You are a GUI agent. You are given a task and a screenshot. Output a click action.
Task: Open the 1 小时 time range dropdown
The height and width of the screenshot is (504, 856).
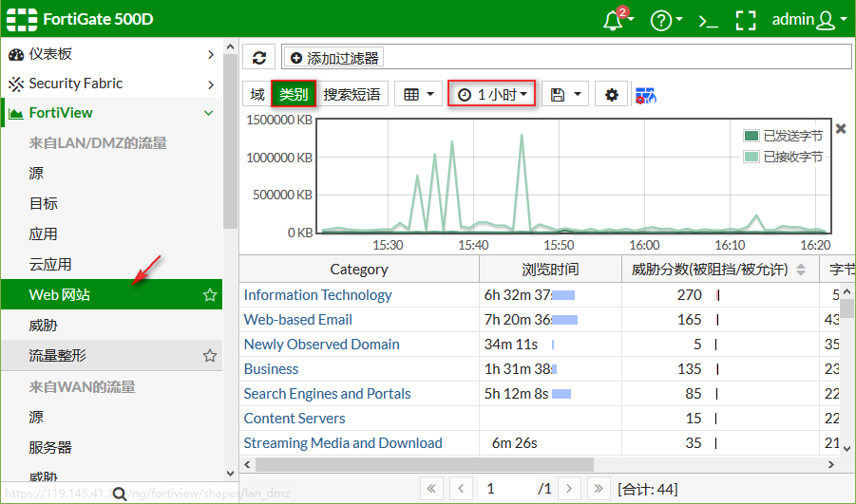(x=492, y=94)
